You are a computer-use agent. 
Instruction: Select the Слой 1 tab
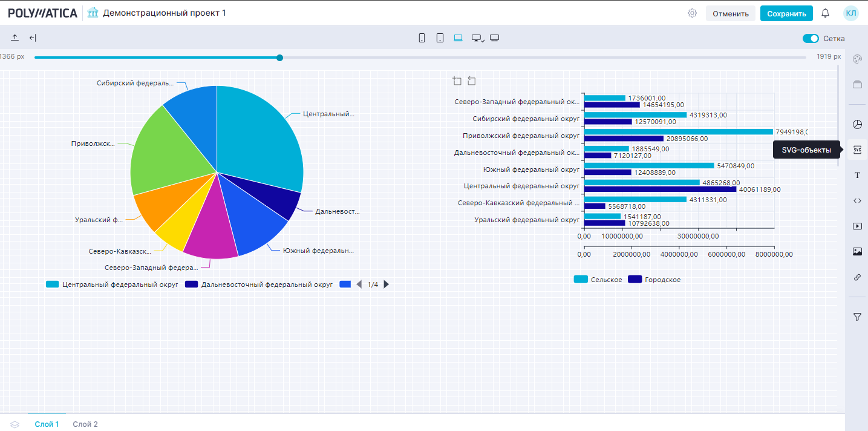point(47,424)
